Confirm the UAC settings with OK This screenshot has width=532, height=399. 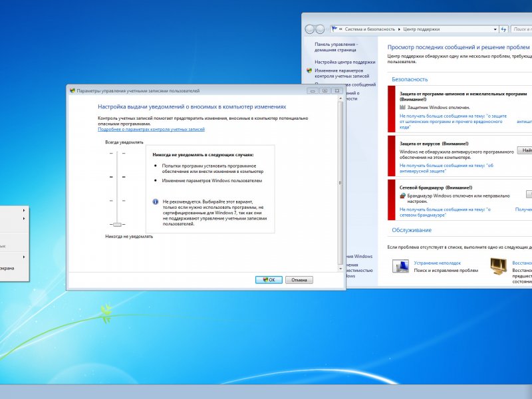pyautogui.click(x=269, y=280)
